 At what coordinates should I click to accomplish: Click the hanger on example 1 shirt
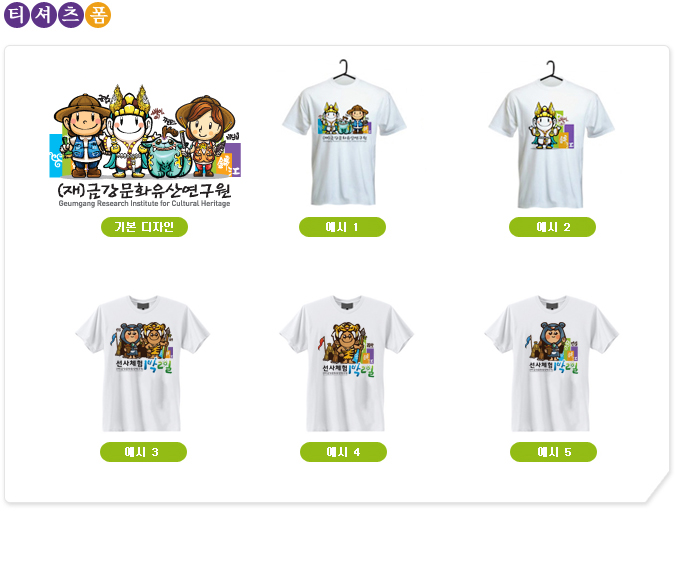click(344, 70)
